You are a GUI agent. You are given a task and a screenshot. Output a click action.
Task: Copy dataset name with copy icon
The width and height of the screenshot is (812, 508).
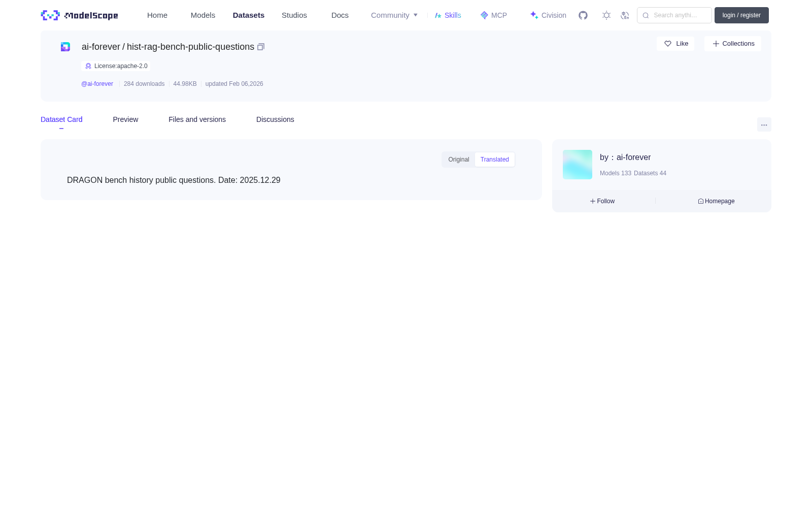tap(261, 47)
